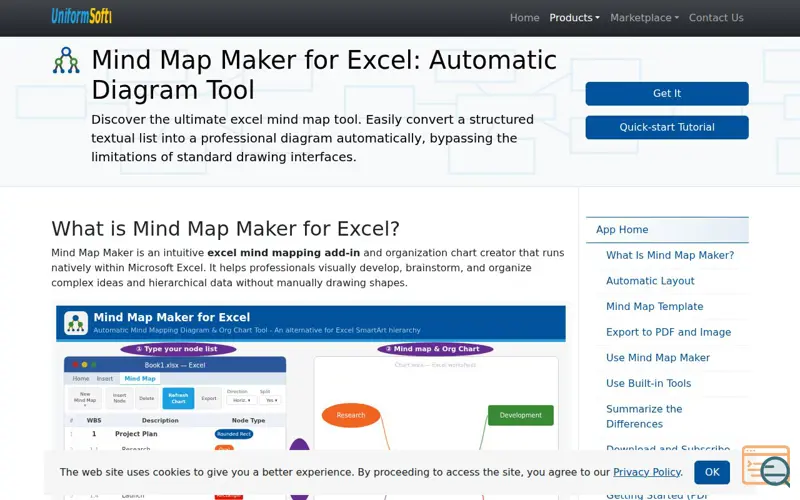Click the bold 'excel mind mapping add-in' text
800x500 pixels.
click(x=284, y=253)
